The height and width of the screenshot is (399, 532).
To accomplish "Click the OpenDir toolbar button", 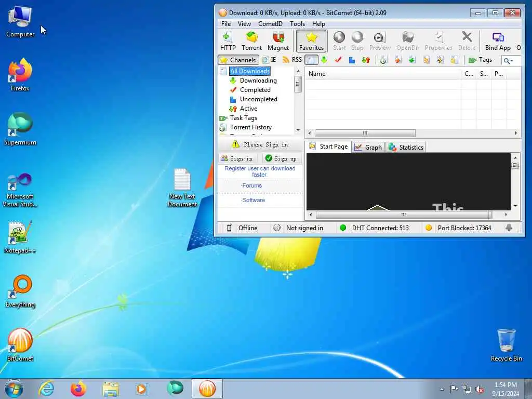I will [x=407, y=41].
